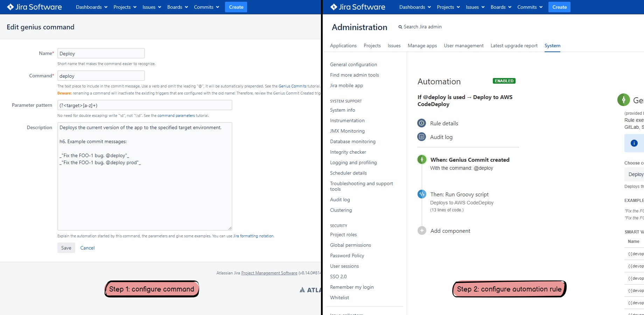Open Dashboards dropdown in Administration window

[x=415, y=7]
